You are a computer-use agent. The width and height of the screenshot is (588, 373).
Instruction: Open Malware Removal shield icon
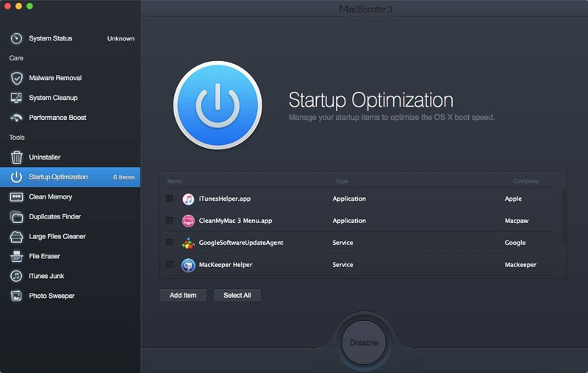tap(16, 78)
